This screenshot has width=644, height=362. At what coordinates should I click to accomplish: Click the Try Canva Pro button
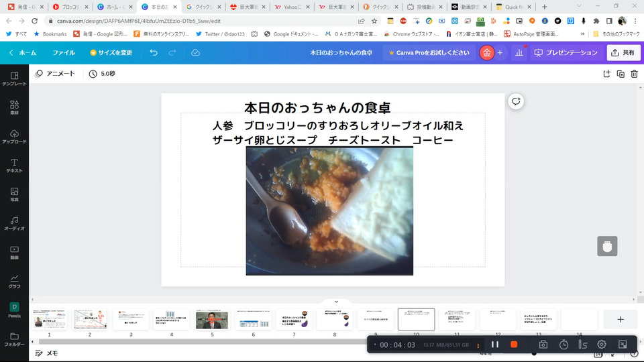click(x=429, y=52)
